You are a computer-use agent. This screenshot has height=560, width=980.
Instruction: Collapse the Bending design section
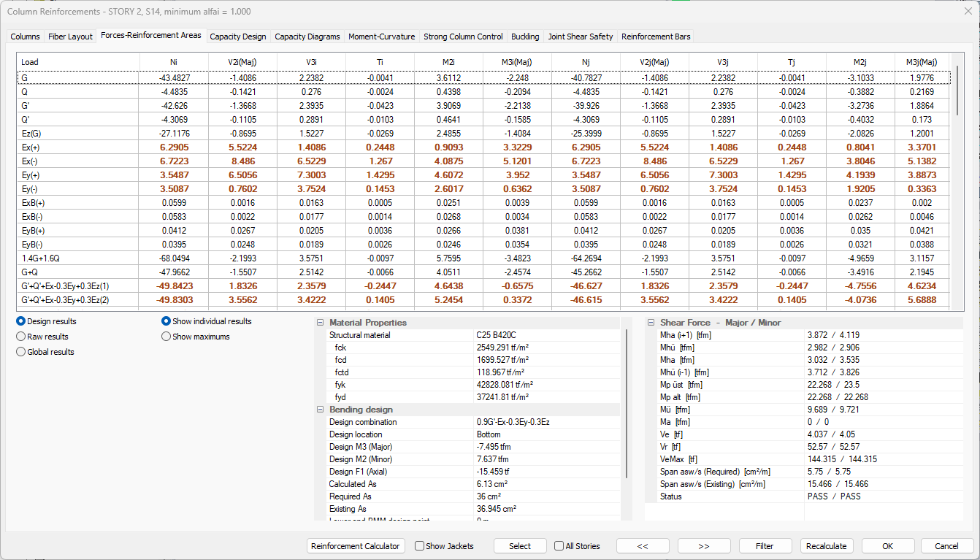tap(320, 410)
